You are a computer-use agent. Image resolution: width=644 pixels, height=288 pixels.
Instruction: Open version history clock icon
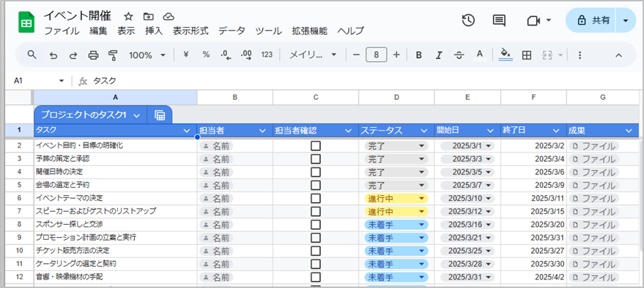[x=468, y=20]
